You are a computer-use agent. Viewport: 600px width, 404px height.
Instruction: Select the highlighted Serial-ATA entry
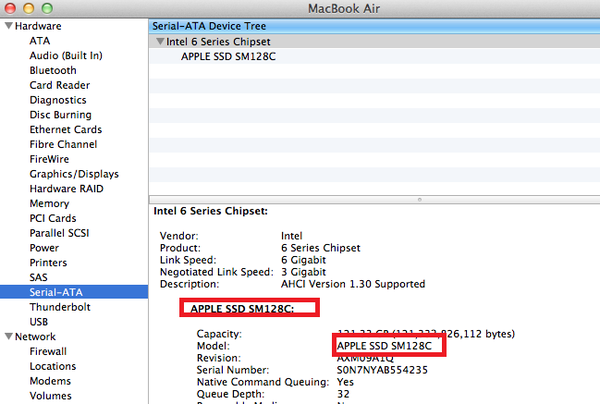pyautogui.click(x=74, y=292)
